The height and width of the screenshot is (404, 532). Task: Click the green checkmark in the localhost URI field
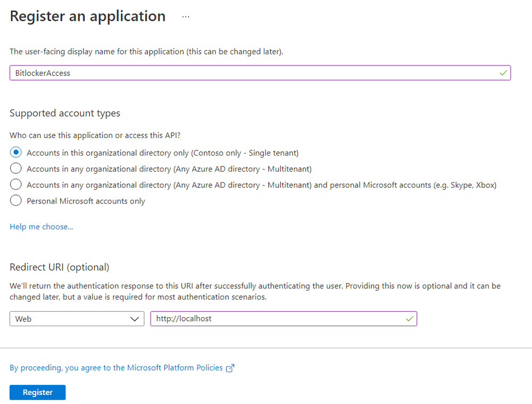pos(409,319)
